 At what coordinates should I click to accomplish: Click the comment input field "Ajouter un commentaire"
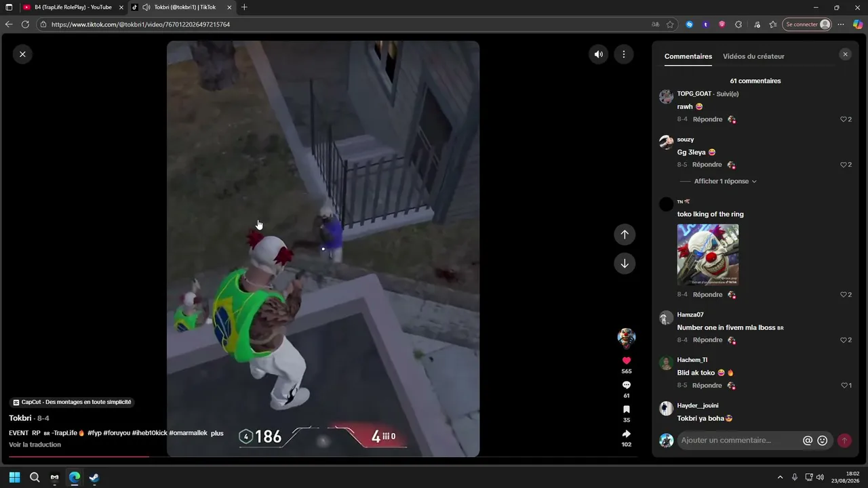(x=739, y=441)
